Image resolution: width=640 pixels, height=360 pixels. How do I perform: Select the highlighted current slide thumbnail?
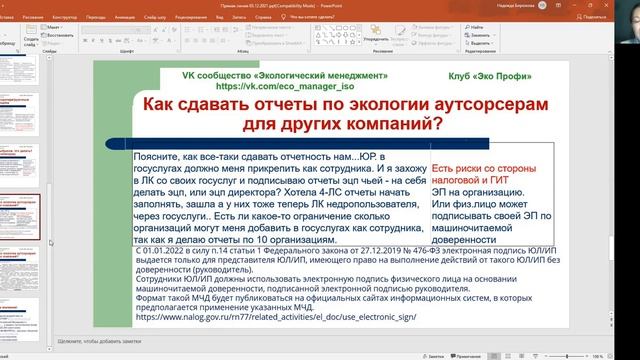click(20, 217)
